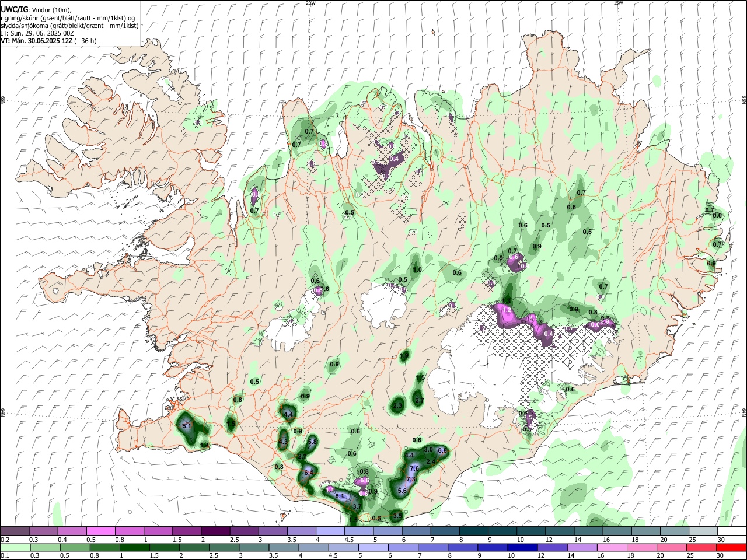The image size is (747, 560).
Task: Click the 'rigning/skúrir' legend description line
Action: coord(67,18)
